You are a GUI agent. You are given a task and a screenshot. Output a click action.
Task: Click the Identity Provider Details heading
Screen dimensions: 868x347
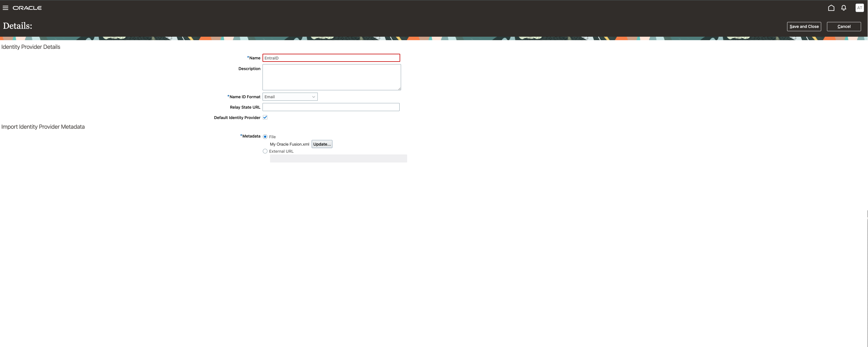31,47
